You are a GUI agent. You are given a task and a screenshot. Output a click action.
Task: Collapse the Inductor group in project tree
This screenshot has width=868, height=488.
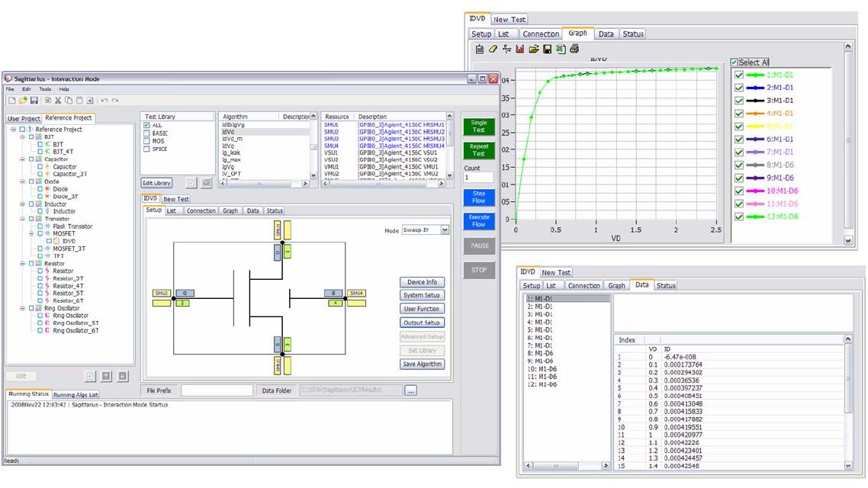tap(22, 204)
